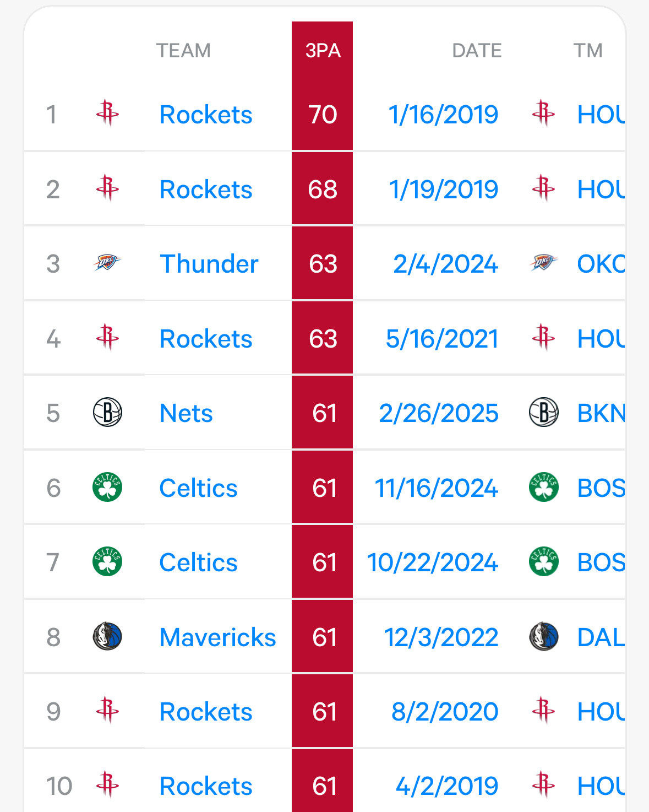Sort by the DATE column header
This screenshot has width=649, height=812.
[x=477, y=51]
